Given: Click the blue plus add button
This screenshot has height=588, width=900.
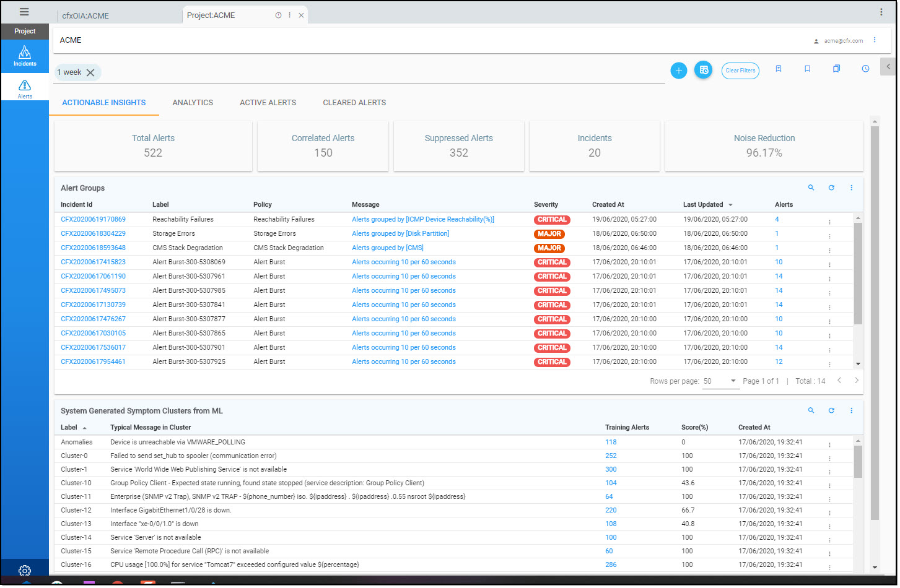Looking at the screenshot, I should click(679, 71).
